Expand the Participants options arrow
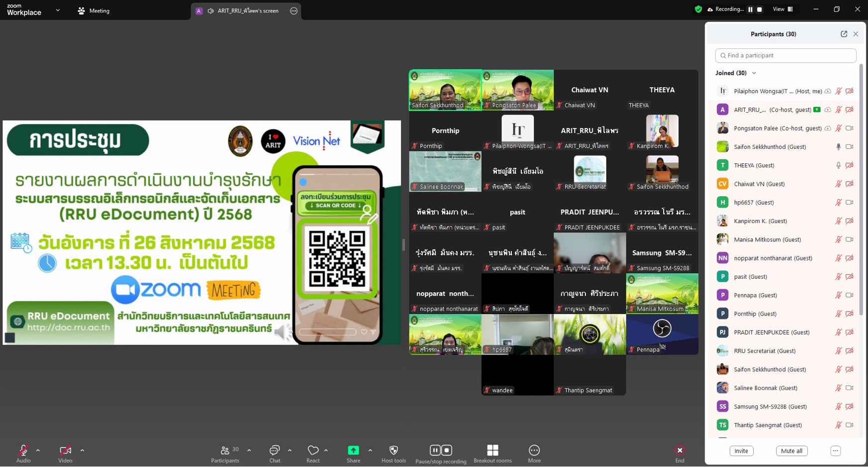The width and height of the screenshot is (868, 467). coord(249,450)
